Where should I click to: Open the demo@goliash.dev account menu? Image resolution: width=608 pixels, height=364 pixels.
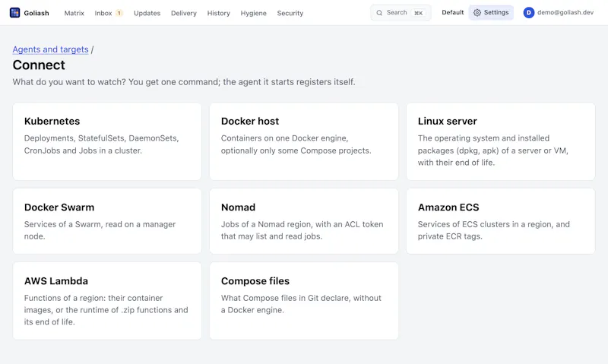pyautogui.click(x=559, y=12)
